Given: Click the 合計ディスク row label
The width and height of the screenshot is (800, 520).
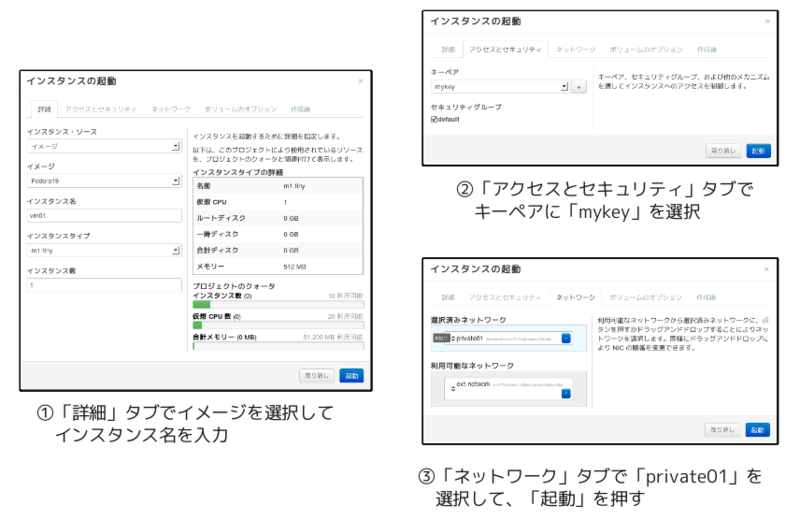Looking at the screenshot, I should point(217,251).
